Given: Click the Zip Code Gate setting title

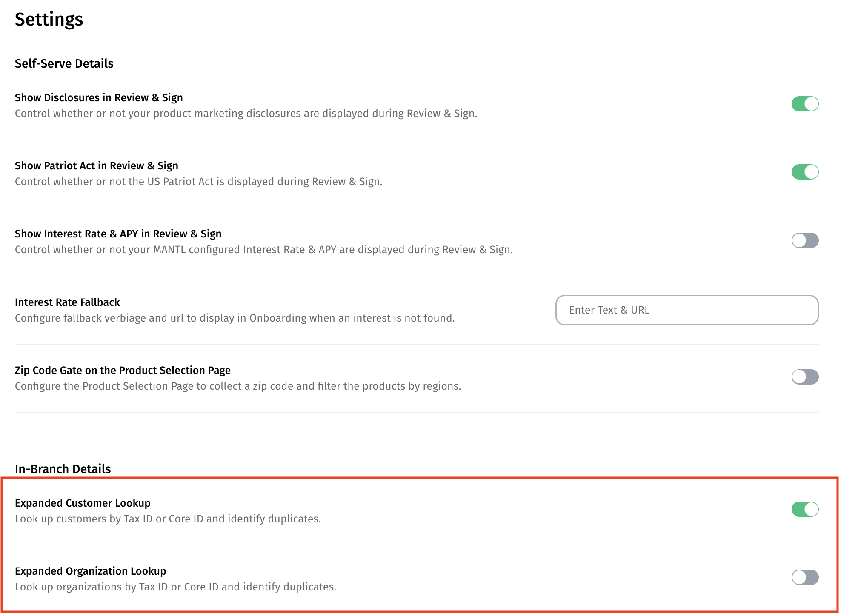Looking at the screenshot, I should click(x=123, y=370).
